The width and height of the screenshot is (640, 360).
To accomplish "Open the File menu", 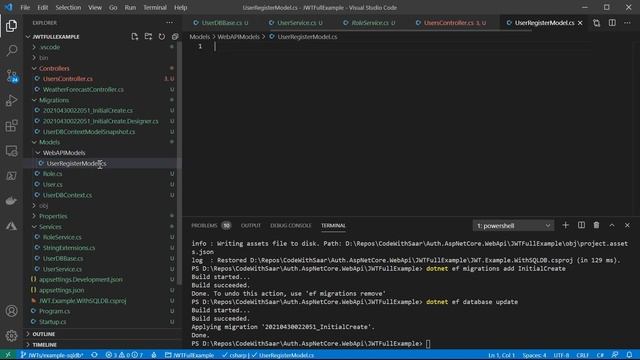I will coord(25,7).
